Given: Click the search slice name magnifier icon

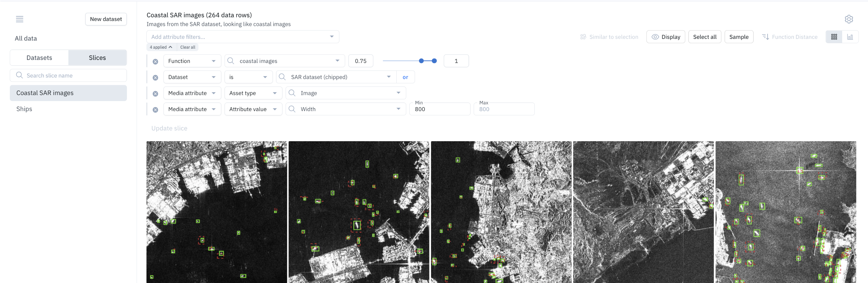Looking at the screenshot, I should click(19, 75).
